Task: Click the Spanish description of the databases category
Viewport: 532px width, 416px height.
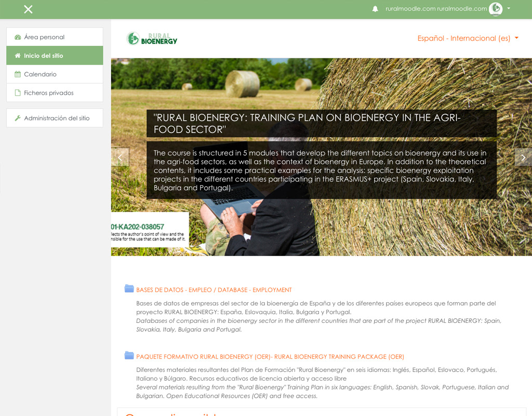Action: 316,308
